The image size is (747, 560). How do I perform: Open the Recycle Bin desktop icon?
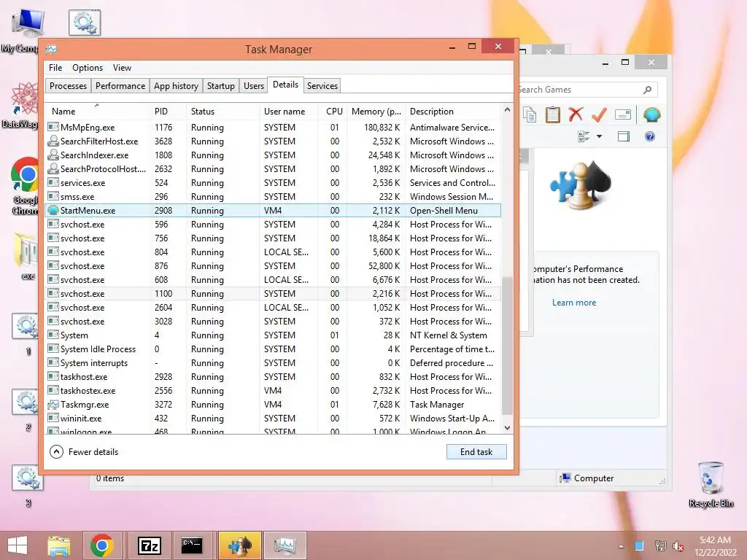click(x=711, y=484)
